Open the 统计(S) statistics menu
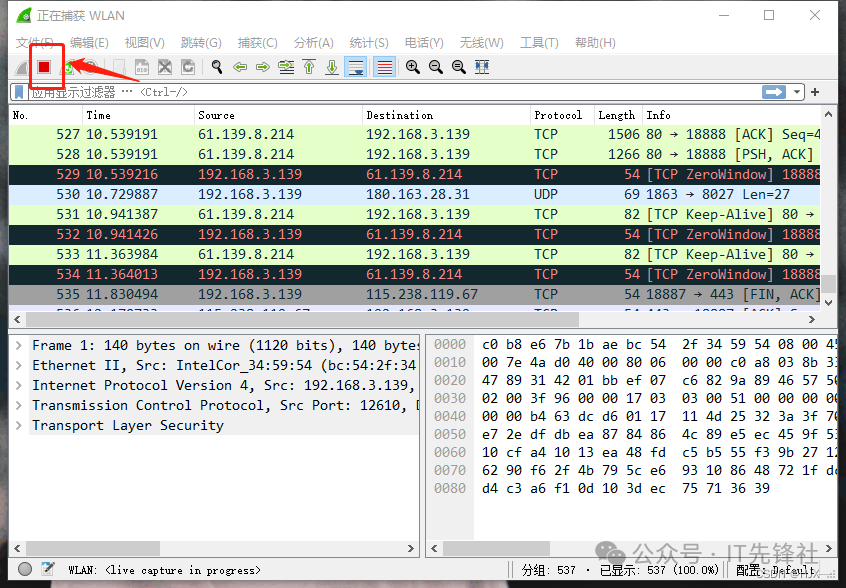Image resolution: width=846 pixels, height=588 pixels. 369,42
